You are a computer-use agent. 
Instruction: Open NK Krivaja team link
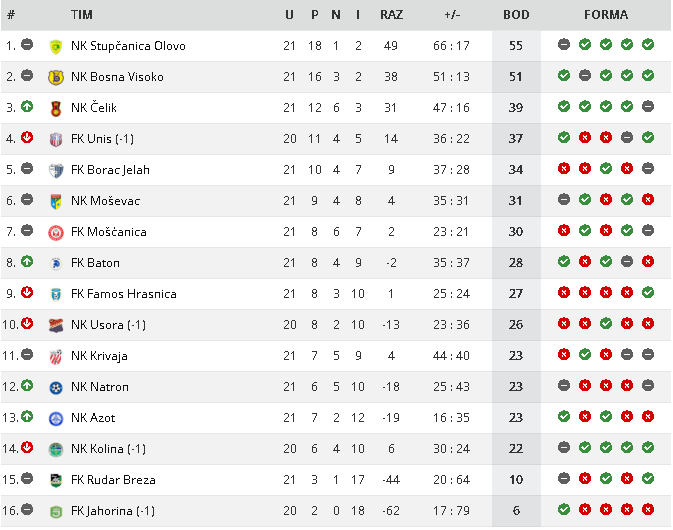tap(99, 356)
